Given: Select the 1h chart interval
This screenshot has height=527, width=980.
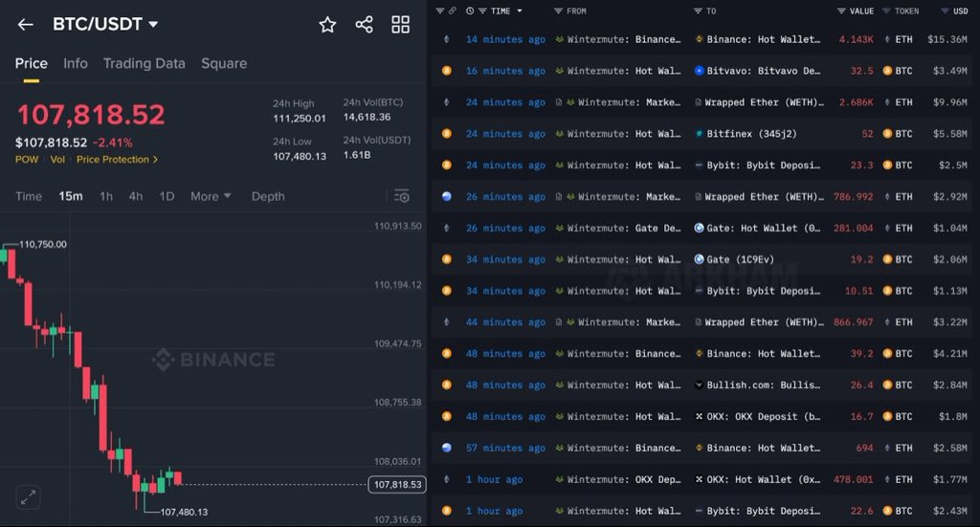Looking at the screenshot, I should point(106,196).
